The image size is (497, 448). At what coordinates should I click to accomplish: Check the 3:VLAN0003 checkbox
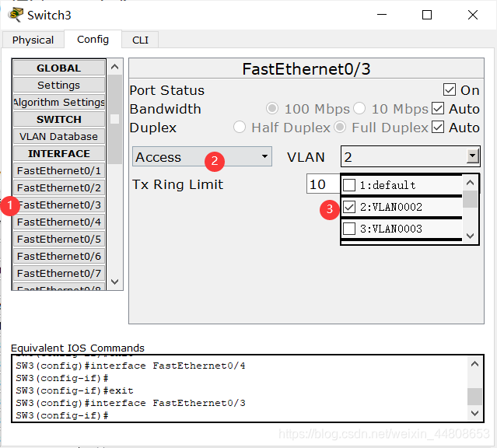[349, 229]
